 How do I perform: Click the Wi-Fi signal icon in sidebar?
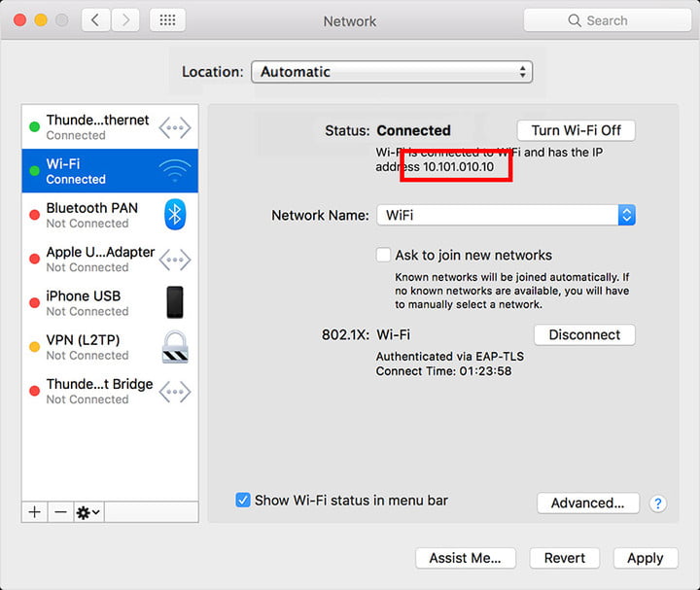click(x=175, y=171)
